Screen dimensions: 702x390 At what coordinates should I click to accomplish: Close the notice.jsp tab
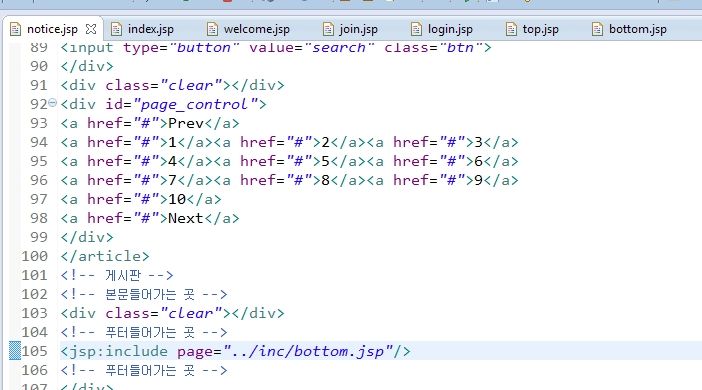click(x=91, y=29)
